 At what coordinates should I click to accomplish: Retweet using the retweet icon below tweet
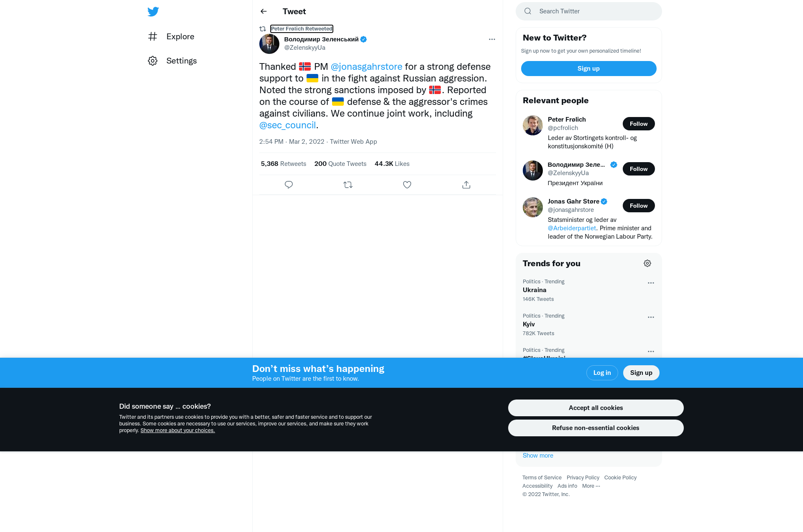[348, 185]
